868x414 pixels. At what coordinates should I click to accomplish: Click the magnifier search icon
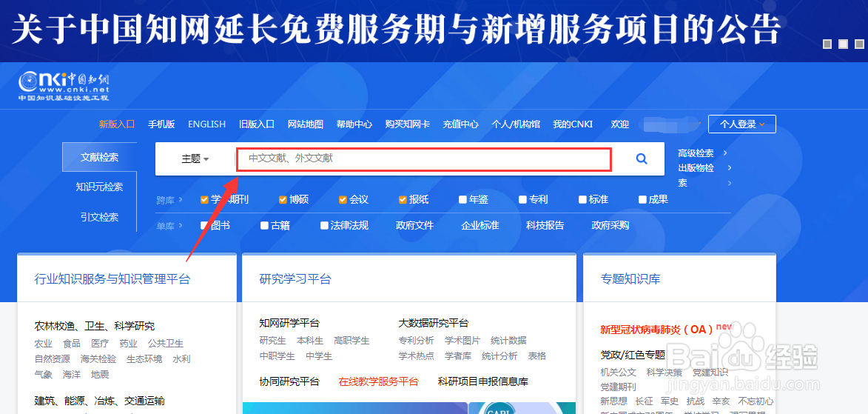click(641, 159)
